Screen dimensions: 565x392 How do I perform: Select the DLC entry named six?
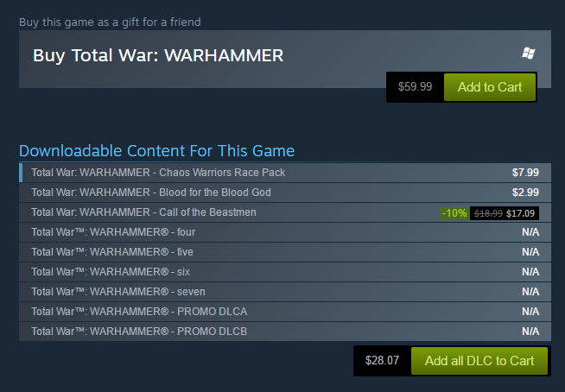coord(285,272)
